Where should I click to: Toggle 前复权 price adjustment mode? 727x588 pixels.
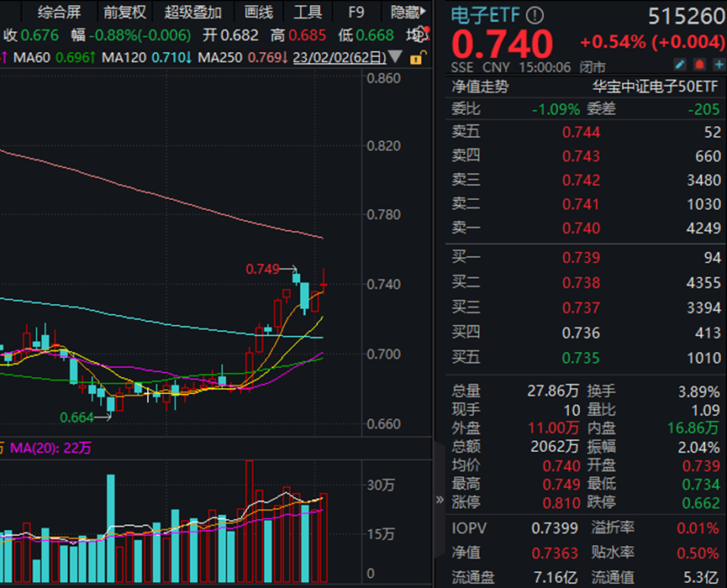124,12
